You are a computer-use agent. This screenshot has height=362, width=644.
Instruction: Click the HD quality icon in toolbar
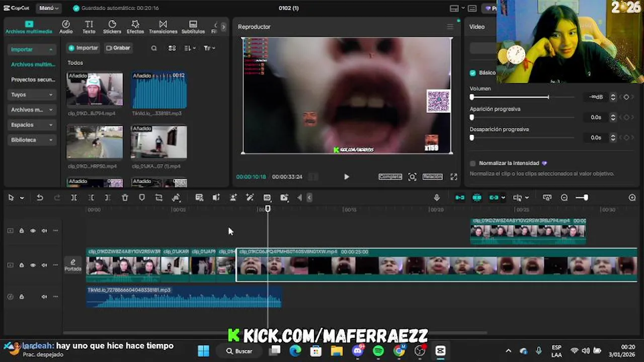(267, 198)
